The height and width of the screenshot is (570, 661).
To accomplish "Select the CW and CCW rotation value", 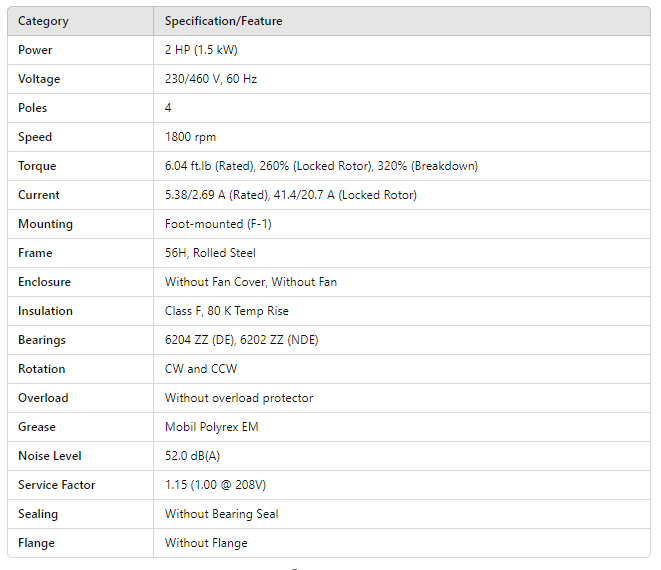I will pos(201,369).
